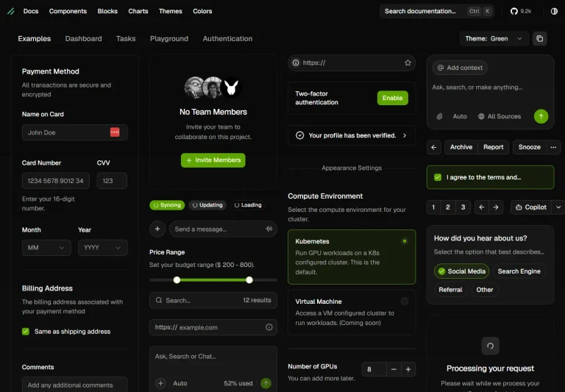The image size is (565, 392).
Task: Select the Referral chip
Action: tap(450, 290)
